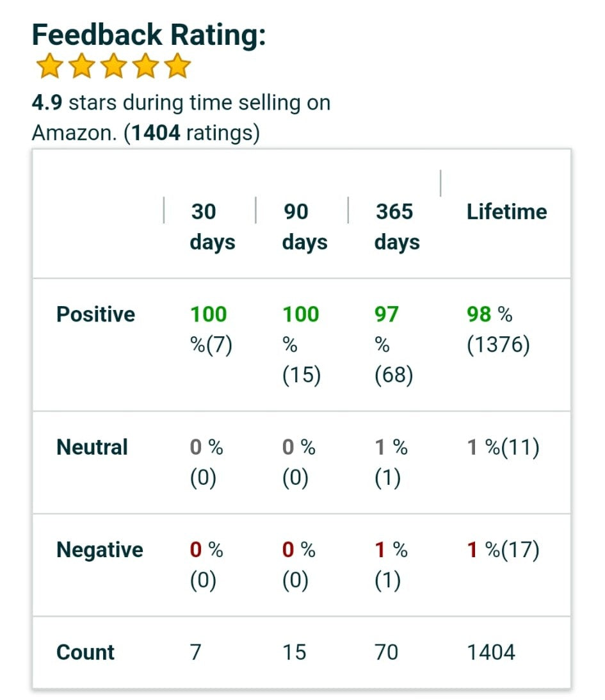Select the 30 days column header
605x700 pixels.
tap(212, 227)
